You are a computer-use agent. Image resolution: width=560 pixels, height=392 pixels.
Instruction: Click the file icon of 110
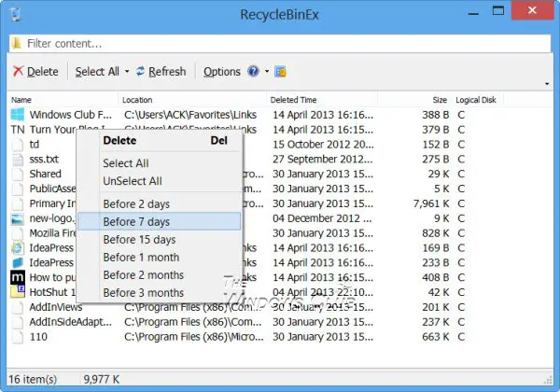(18, 337)
